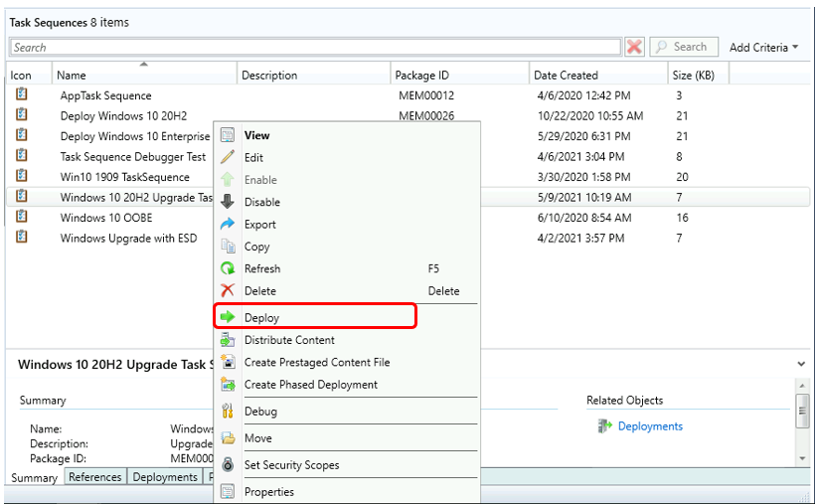Switch to the References tab
The height and width of the screenshot is (504, 815).
[x=95, y=477]
